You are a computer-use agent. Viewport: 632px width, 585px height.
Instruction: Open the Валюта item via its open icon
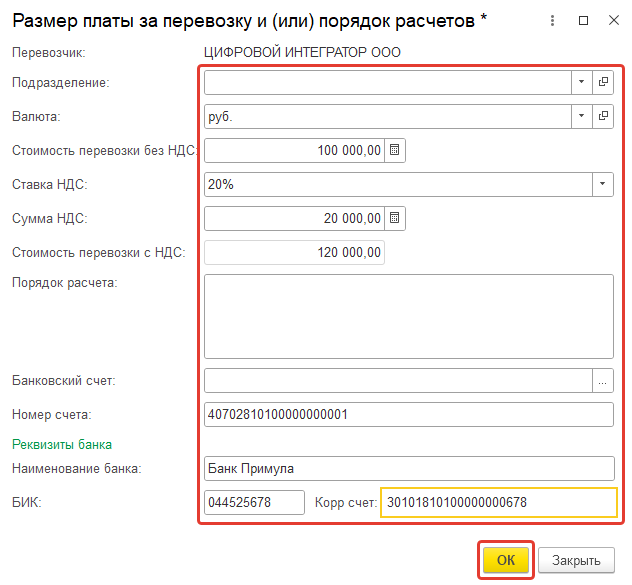(603, 116)
